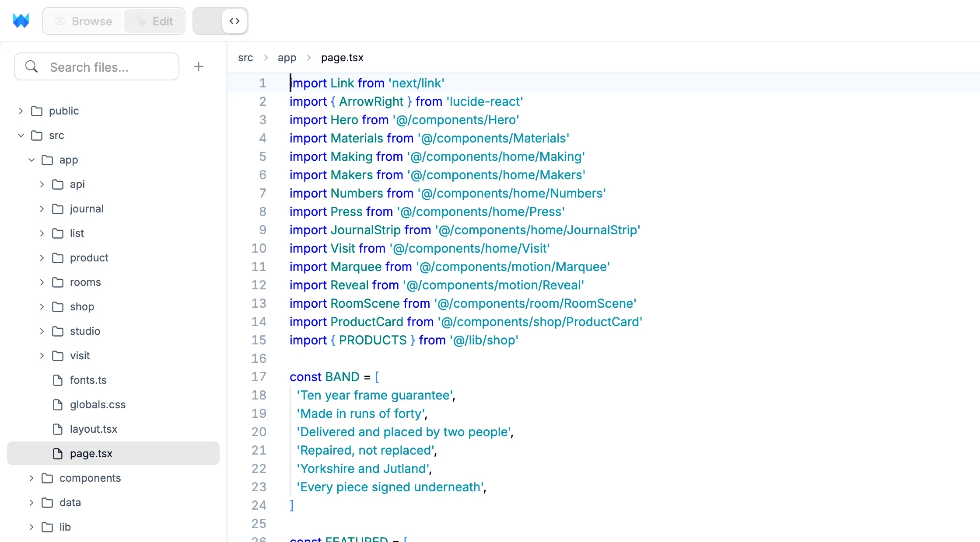
Task: Click the fonts.ts file icon
Action: (58, 380)
